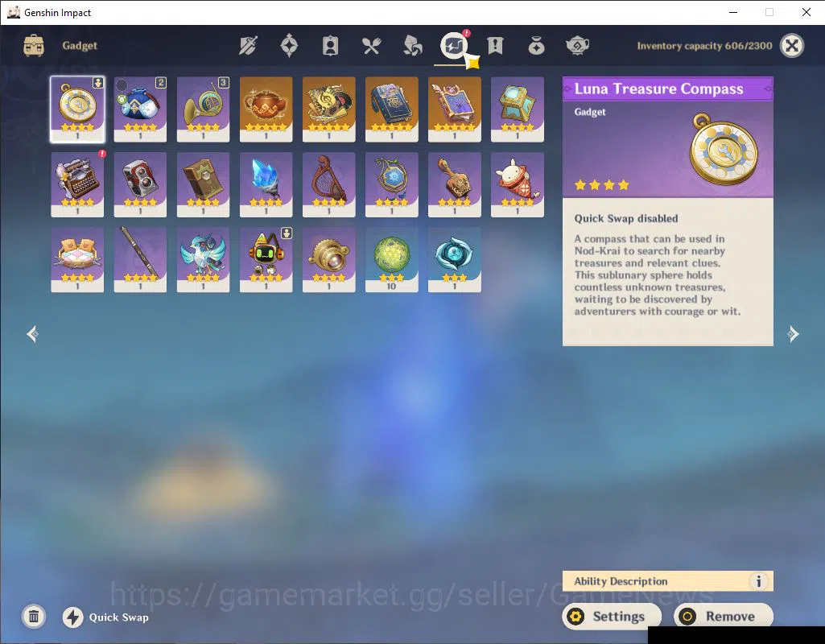Screen dimensions: 825x644
Task: Switch to the Precious Items pouch tab
Action: point(536,46)
